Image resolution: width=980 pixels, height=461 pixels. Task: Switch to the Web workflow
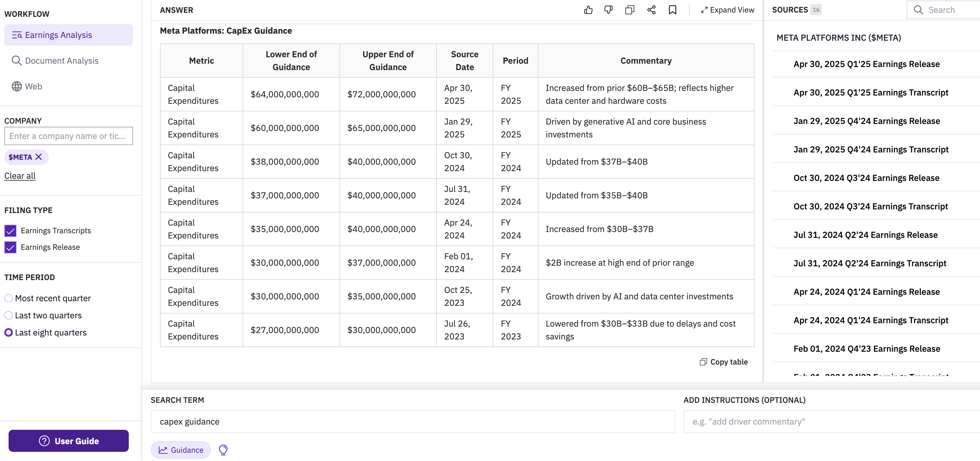coord(27,86)
